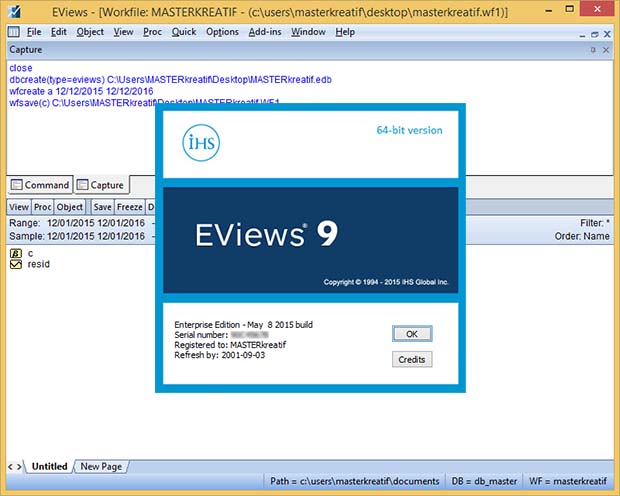This screenshot has height=496, width=620.
Task: Click the page tab scroll right arrow
Action: tap(19, 467)
